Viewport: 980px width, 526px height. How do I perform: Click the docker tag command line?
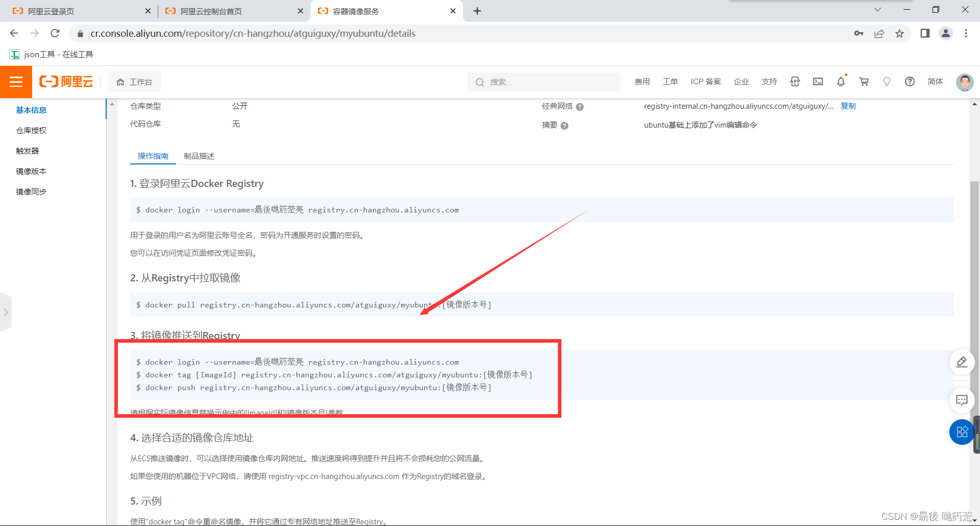click(334, 375)
